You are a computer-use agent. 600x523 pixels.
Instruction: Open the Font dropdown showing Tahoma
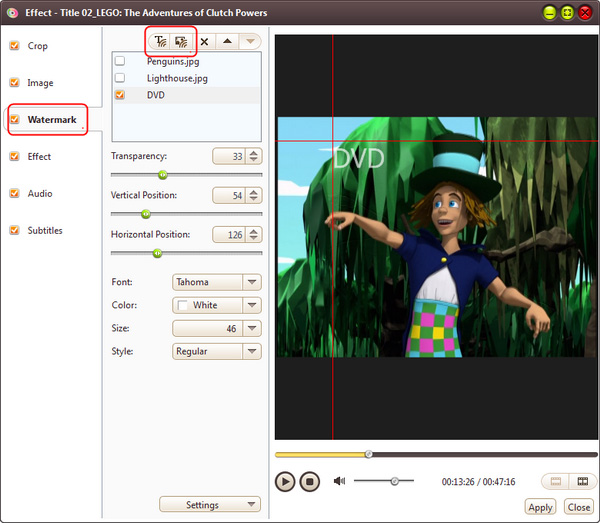coord(217,283)
